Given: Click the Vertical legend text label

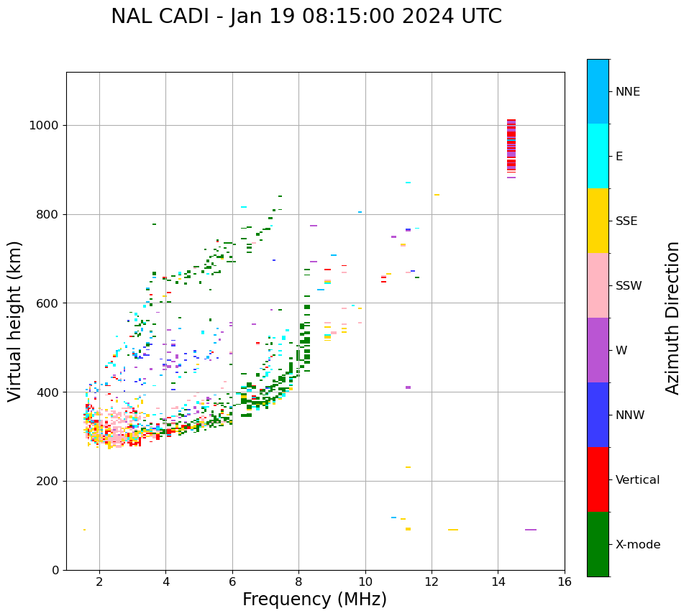Looking at the screenshot, I should click(x=637, y=480).
